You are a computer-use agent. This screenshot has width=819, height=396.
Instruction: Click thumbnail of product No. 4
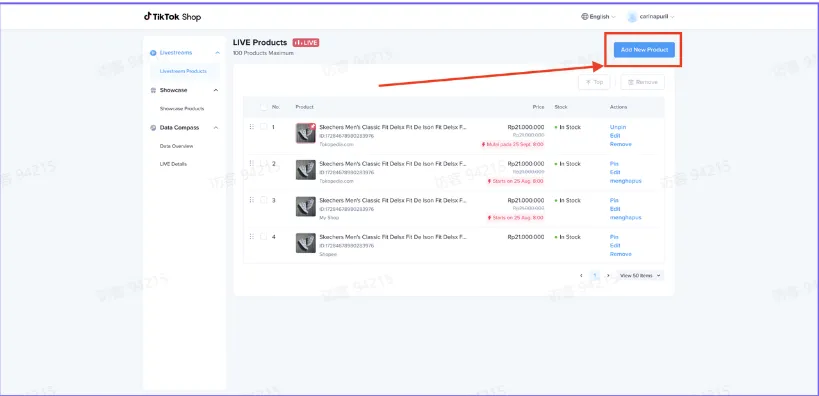point(306,243)
